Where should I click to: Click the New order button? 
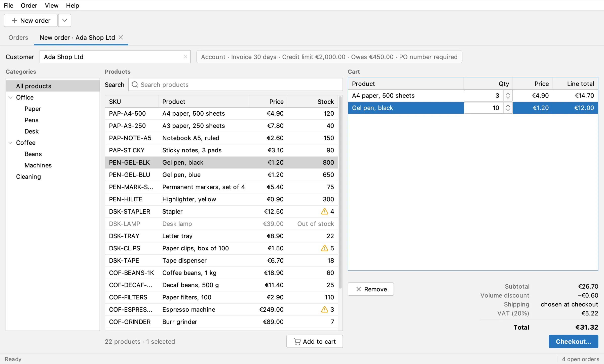coord(31,20)
